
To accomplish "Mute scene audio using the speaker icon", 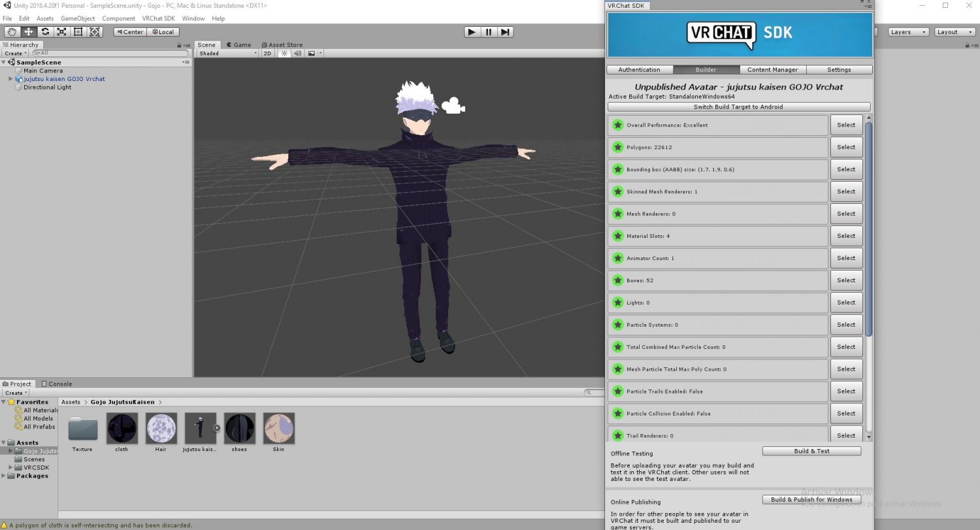I will [297, 54].
